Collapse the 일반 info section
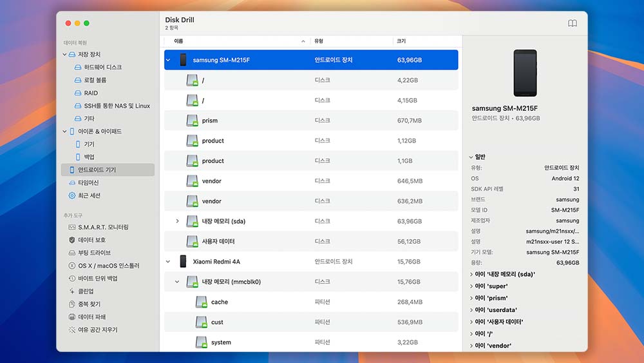This screenshot has width=644, height=363. [x=471, y=157]
